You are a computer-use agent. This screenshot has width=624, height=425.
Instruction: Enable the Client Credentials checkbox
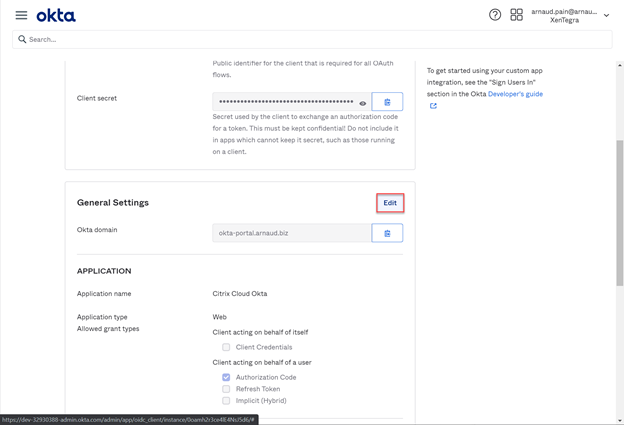(226, 347)
